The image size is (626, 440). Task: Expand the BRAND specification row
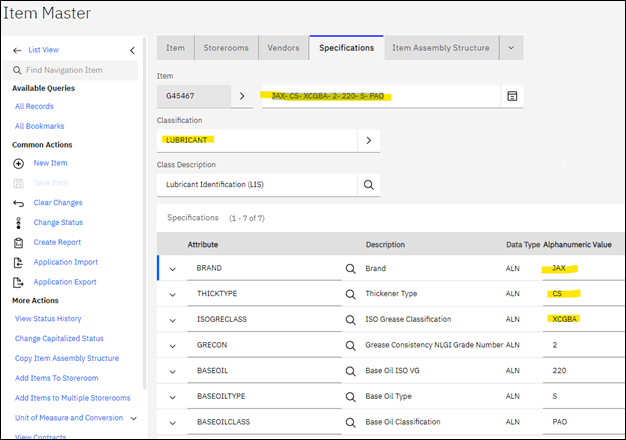pos(172,269)
